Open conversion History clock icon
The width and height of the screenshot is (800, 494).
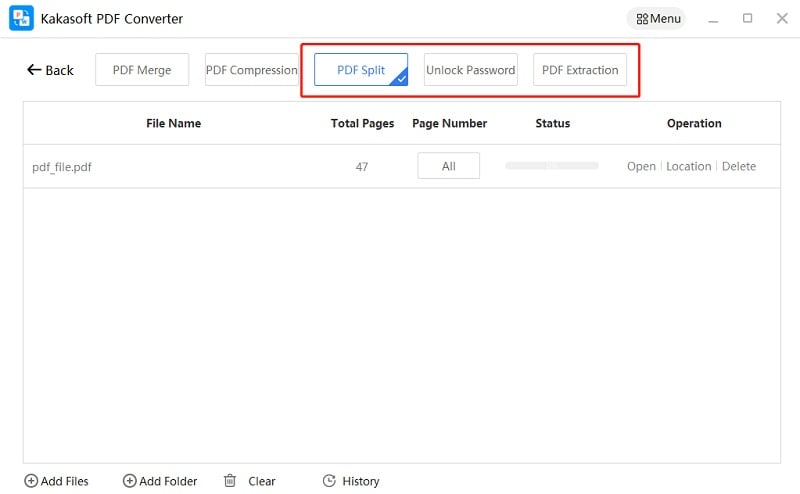click(x=329, y=481)
